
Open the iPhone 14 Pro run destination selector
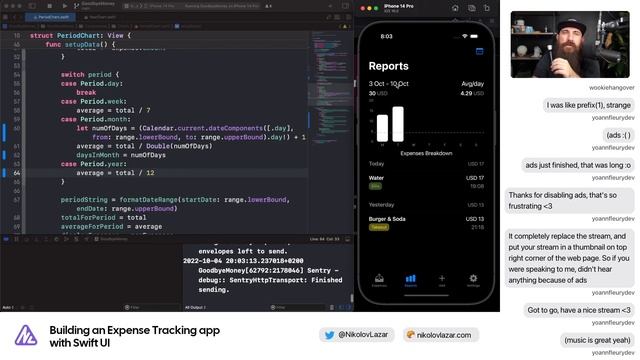[x=161, y=6]
